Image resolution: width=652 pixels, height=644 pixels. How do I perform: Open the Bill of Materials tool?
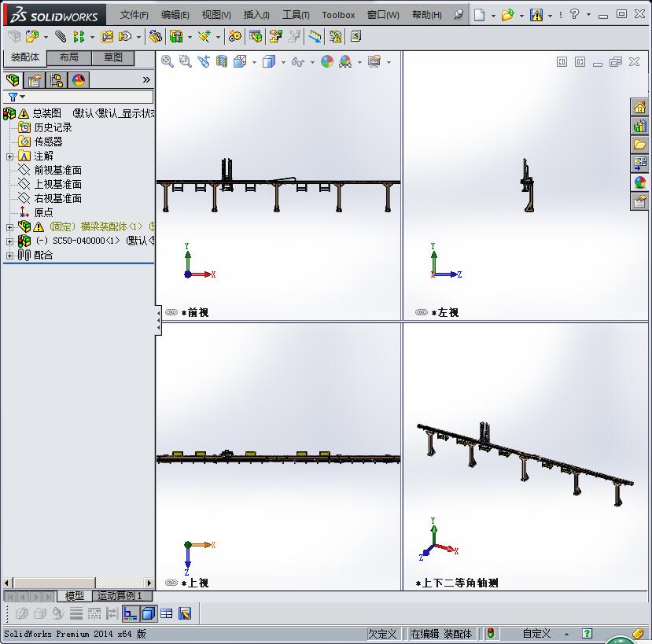pos(256,37)
